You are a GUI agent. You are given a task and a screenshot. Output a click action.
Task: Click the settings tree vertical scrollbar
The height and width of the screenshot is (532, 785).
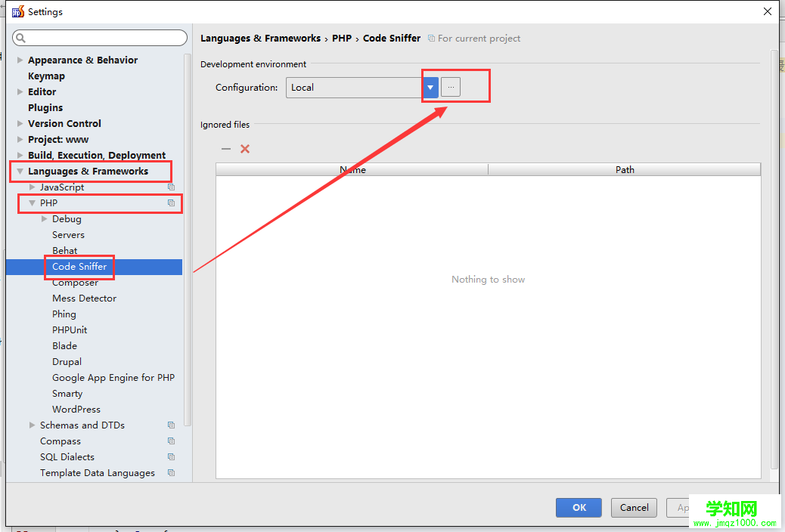pos(188,240)
